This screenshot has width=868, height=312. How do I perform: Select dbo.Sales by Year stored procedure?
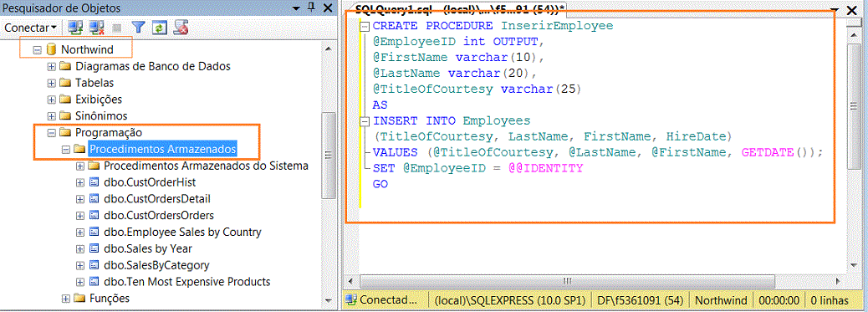(x=148, y=248)
